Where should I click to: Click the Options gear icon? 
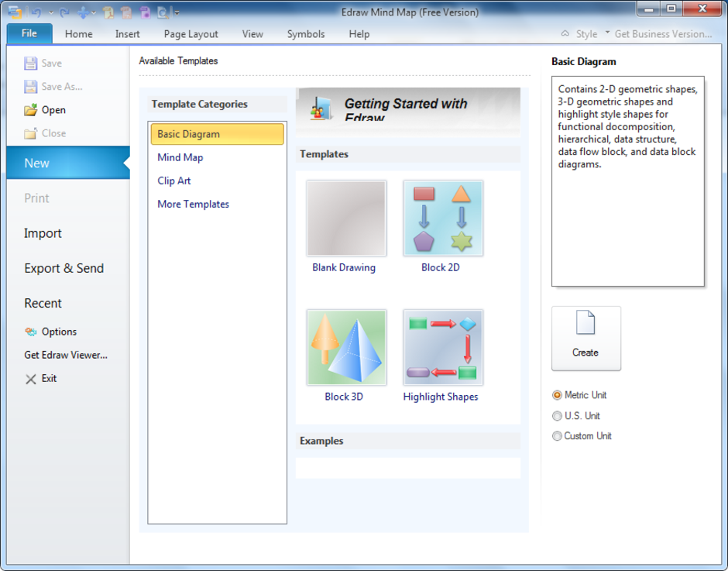31,332
